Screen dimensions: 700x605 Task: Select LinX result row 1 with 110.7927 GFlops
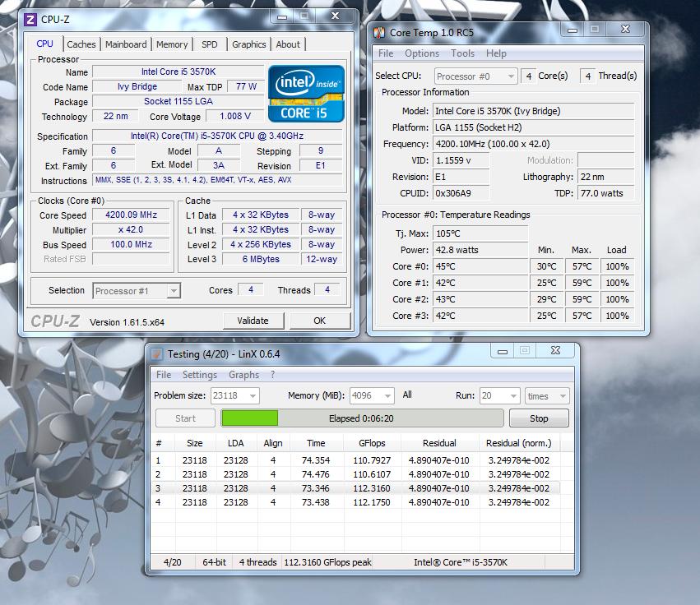(x=355, y=460)
